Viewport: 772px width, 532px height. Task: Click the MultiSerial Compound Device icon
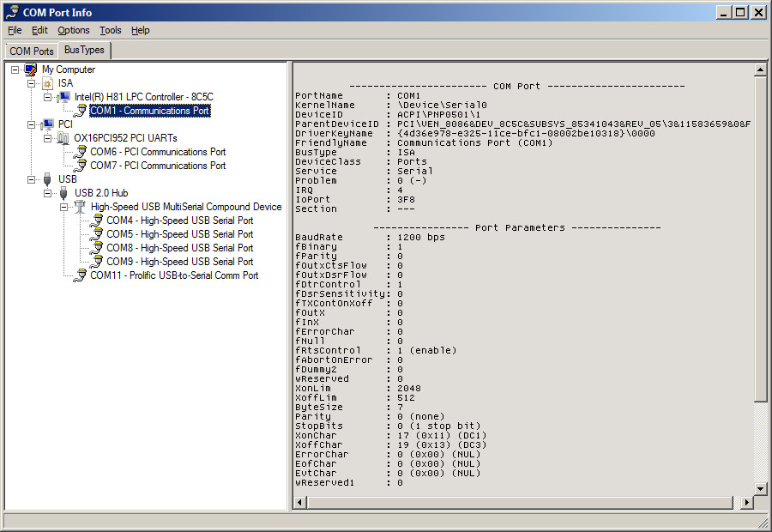tap(80, 207)
